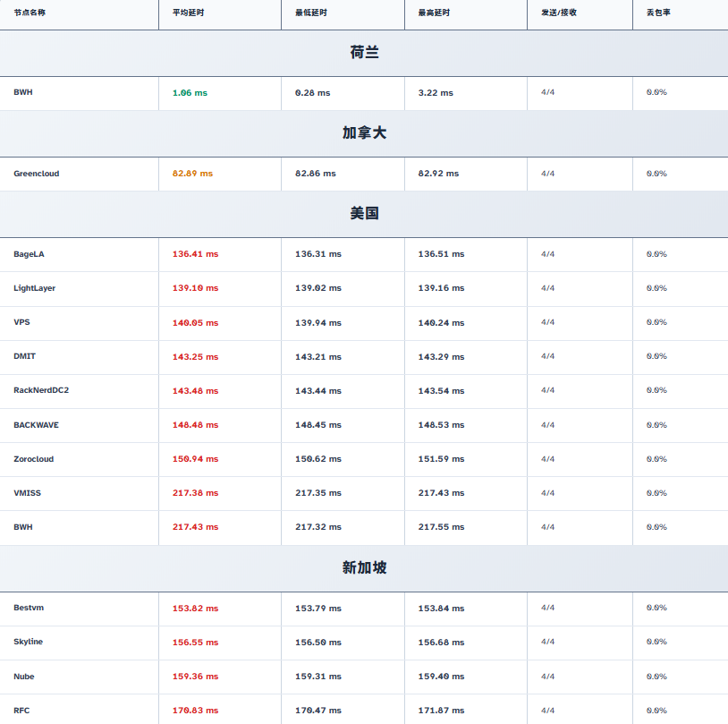Screen dimensions: 728x724
Task: Collapse the 加拿大 group header
Action: point(364,133)
